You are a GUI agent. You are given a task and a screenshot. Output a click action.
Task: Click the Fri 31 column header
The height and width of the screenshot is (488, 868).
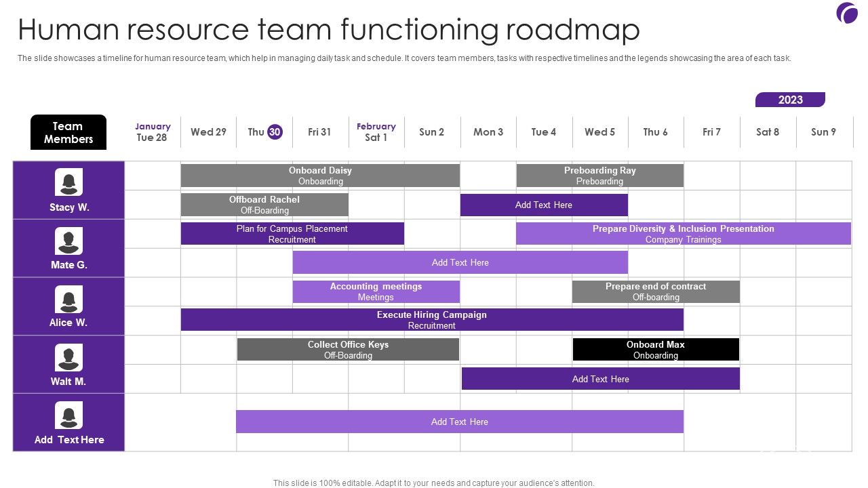(319, 132)
